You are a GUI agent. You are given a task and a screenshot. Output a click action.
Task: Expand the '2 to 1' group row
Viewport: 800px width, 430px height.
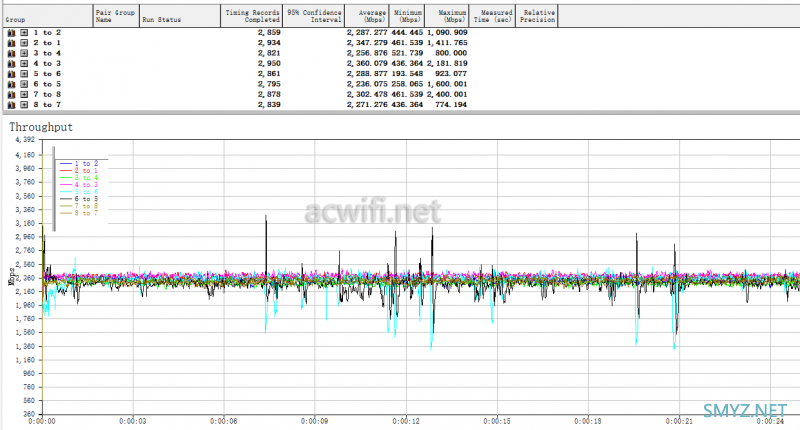24,43
